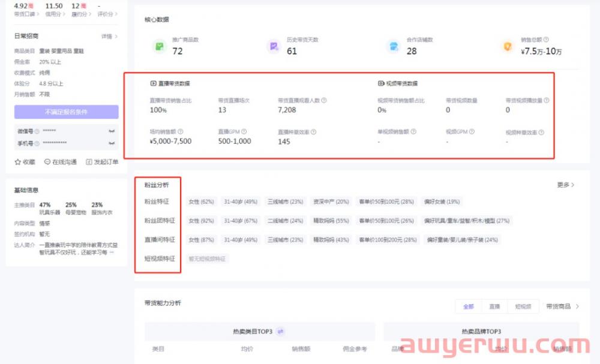Image resolution: width=600 pixels, height=364 pixels.
Task: Click 粉丝团特征 tag 精致妈妈 (55%)
Action: pyautogui.click(x=331, y=221)
